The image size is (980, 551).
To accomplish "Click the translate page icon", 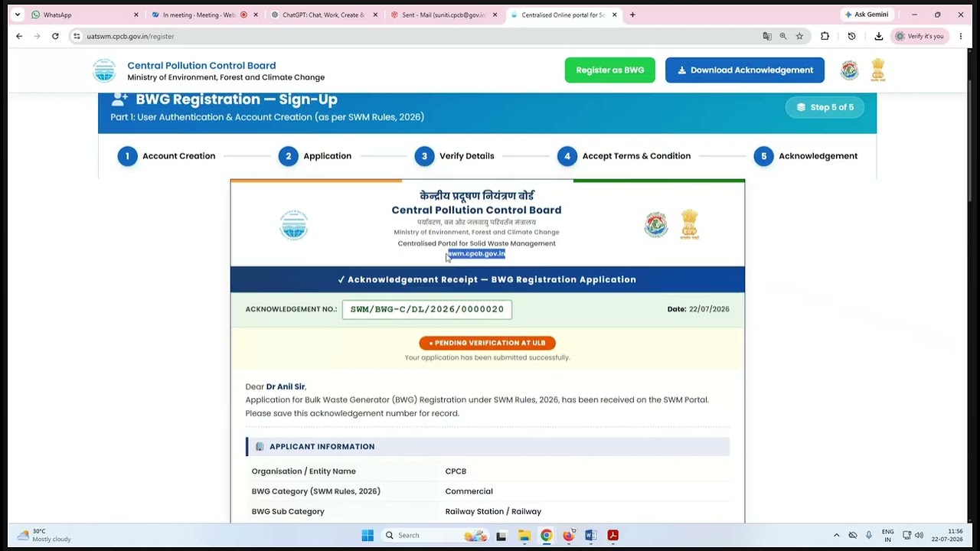I will click(767, 36).
